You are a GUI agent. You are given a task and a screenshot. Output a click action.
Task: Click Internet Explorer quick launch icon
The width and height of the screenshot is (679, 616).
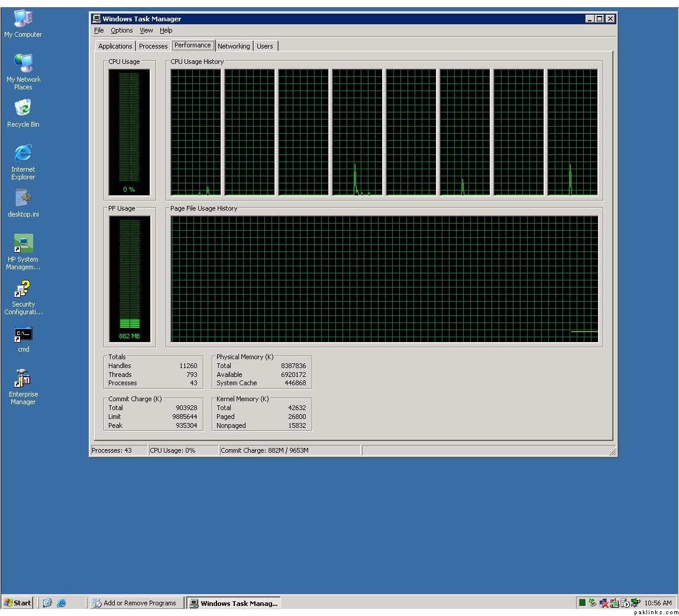point(61,603)
